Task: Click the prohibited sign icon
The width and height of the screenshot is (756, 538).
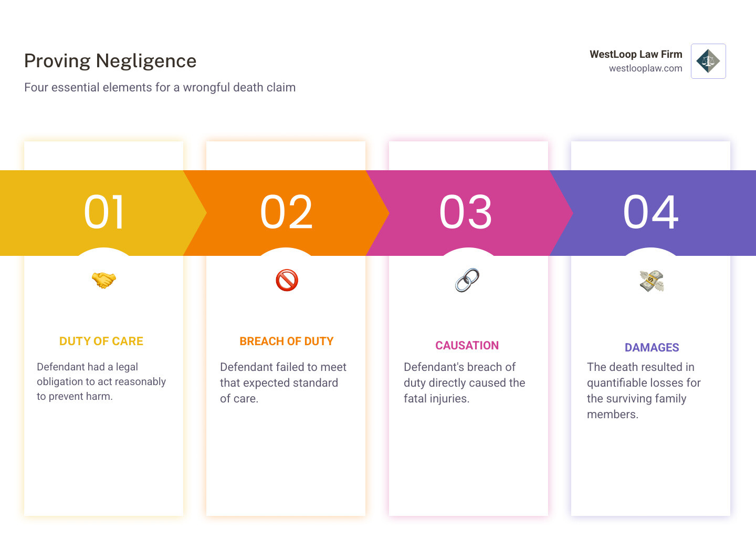Action: [287, 280]
